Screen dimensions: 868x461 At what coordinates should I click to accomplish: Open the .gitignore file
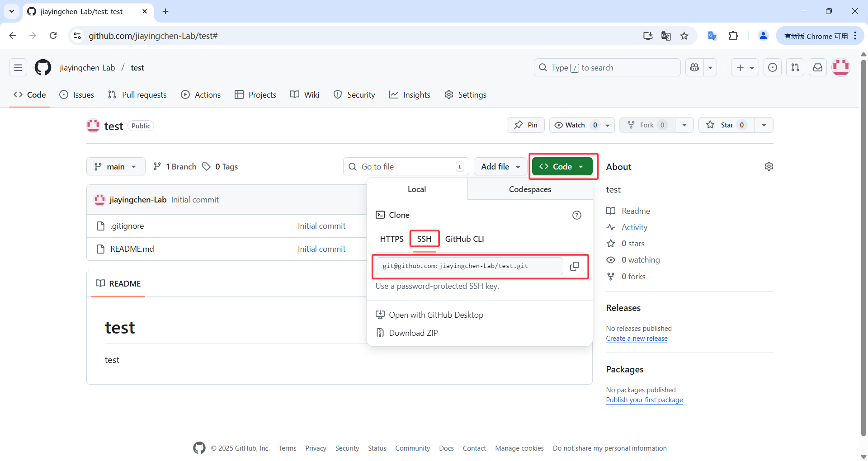click(127, 226)
